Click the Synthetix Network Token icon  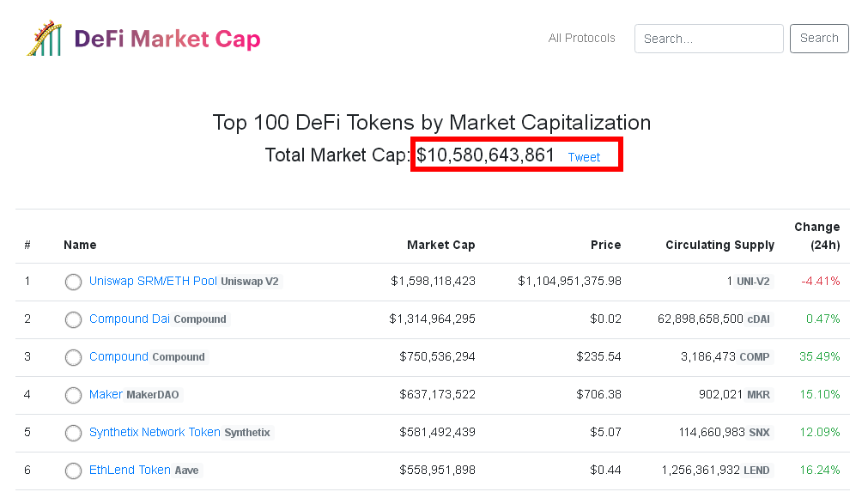click(x=73, y=433)
